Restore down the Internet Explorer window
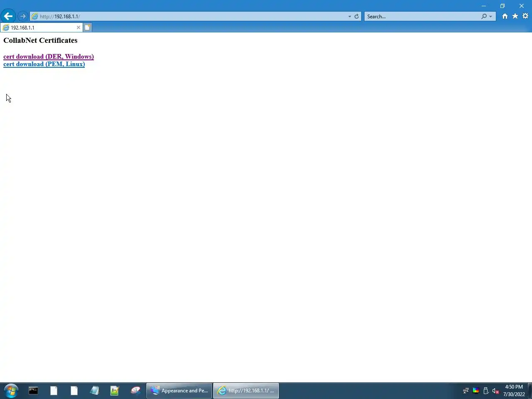532x399 pixels. point(502,6)
